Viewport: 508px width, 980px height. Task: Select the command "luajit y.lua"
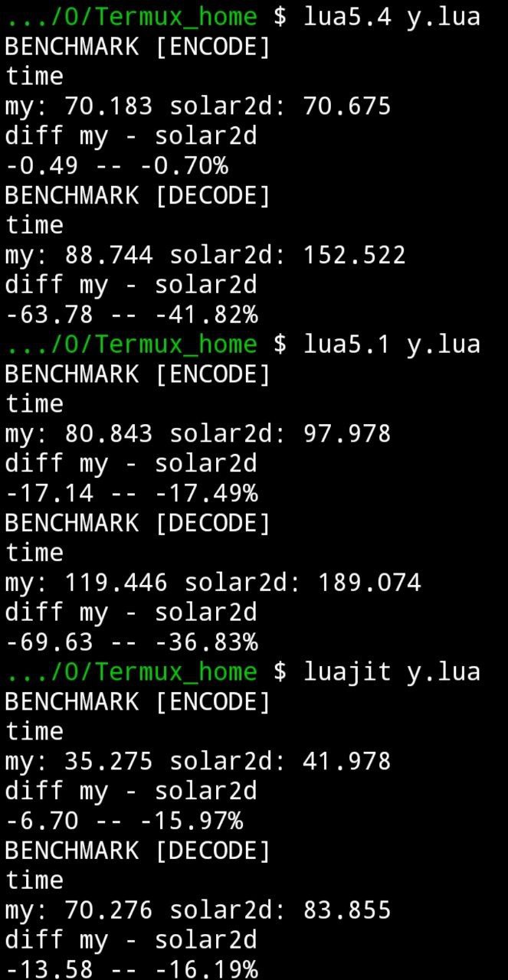(x=392, y=671)
